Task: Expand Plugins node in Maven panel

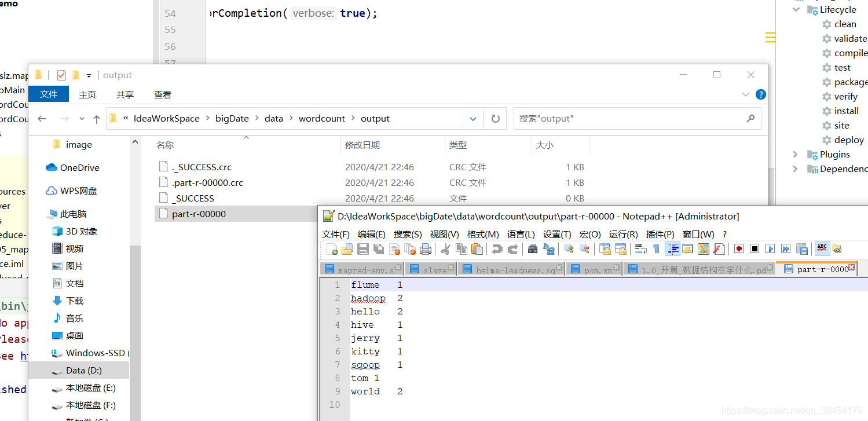Action: [x=796, y=155]
